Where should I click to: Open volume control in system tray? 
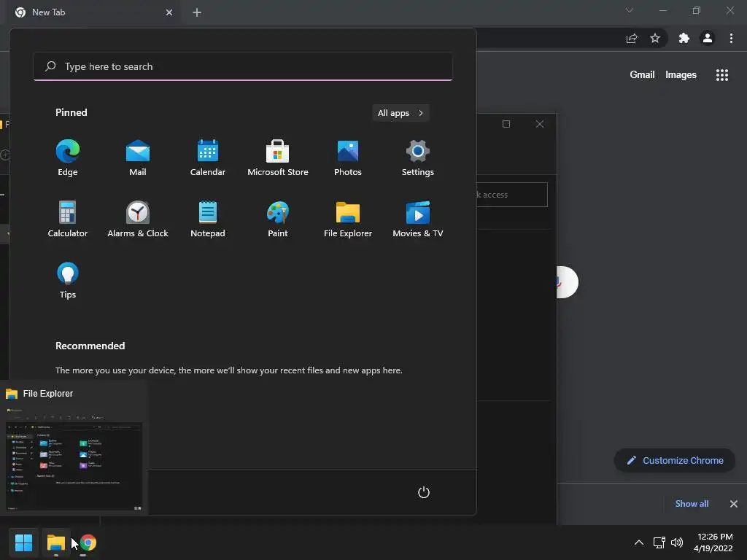[x=676, y=542]
